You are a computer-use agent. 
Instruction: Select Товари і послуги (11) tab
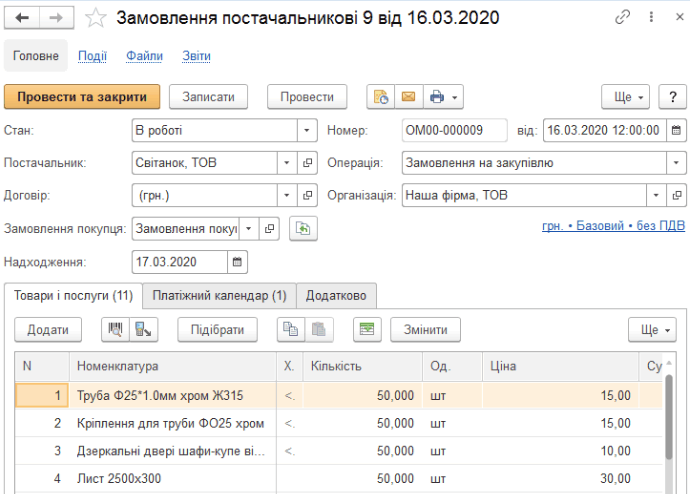(x=73, y=295)
